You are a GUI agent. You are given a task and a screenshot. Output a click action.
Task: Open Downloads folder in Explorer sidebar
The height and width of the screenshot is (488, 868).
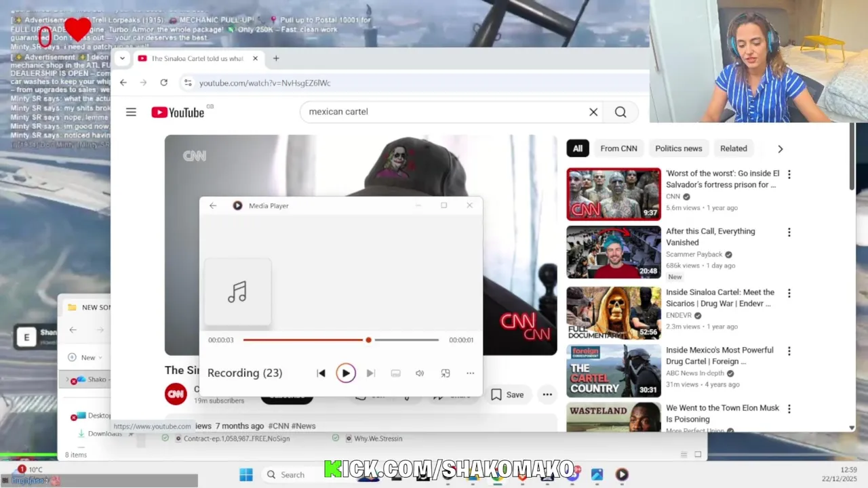coord(104,434)
